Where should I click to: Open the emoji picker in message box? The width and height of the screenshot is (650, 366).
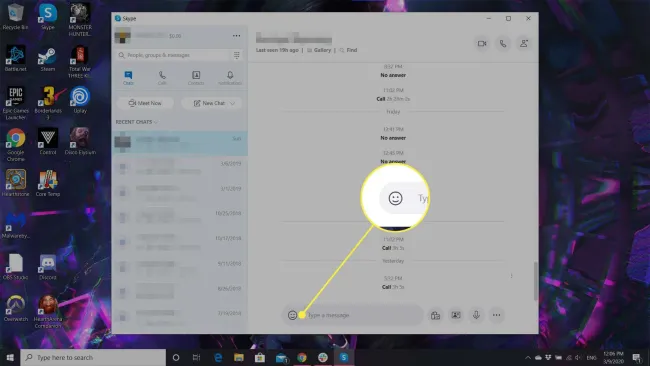click(292, 315)
